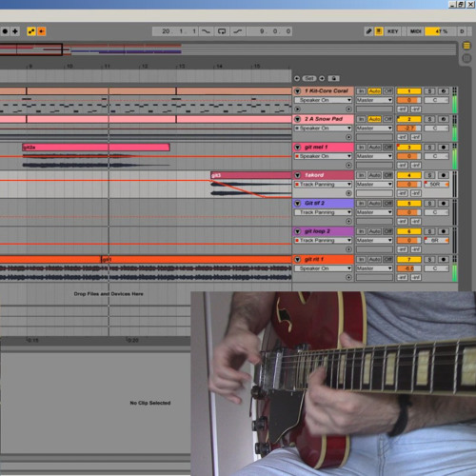Open Speaker On chooser on git rit 1

pos(323,268)
